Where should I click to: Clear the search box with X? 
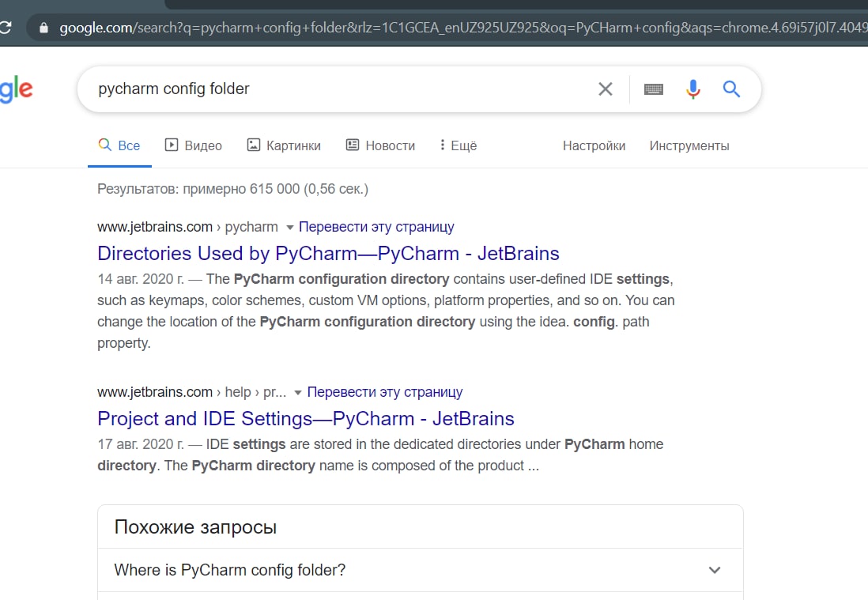(x=605, y=89)
